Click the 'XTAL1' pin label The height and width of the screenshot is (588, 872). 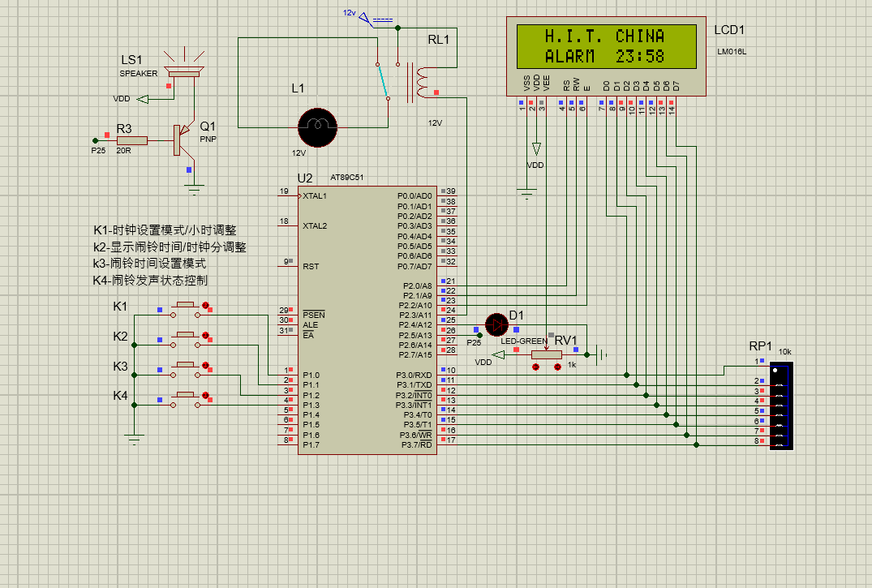(x=315, y=195)
